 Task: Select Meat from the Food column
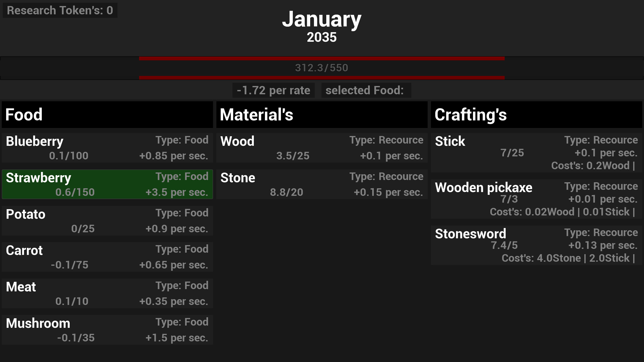click(x=107, y=293)
